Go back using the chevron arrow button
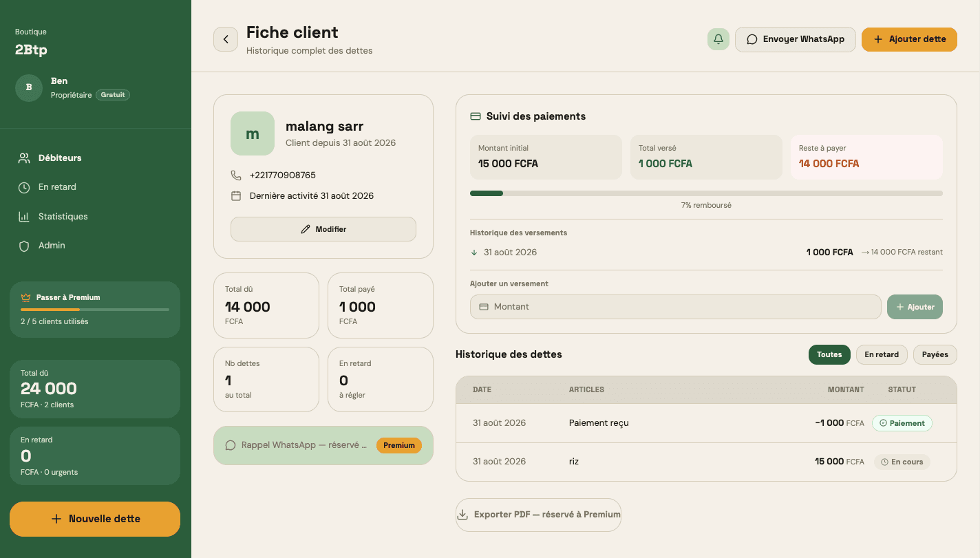 point(226,39)
